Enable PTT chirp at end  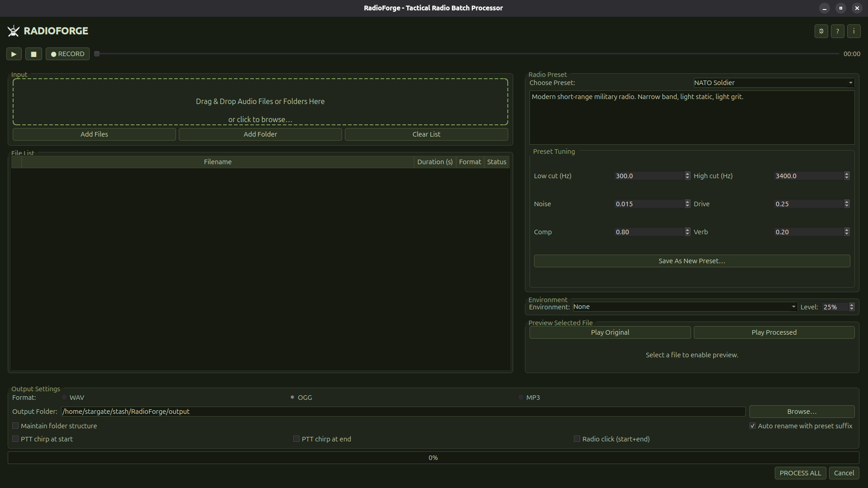(296, 439)
